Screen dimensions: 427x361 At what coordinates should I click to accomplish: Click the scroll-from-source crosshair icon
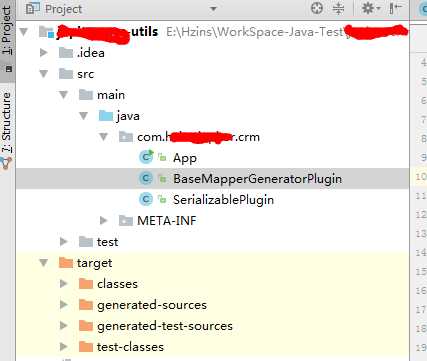click(317, 8)
